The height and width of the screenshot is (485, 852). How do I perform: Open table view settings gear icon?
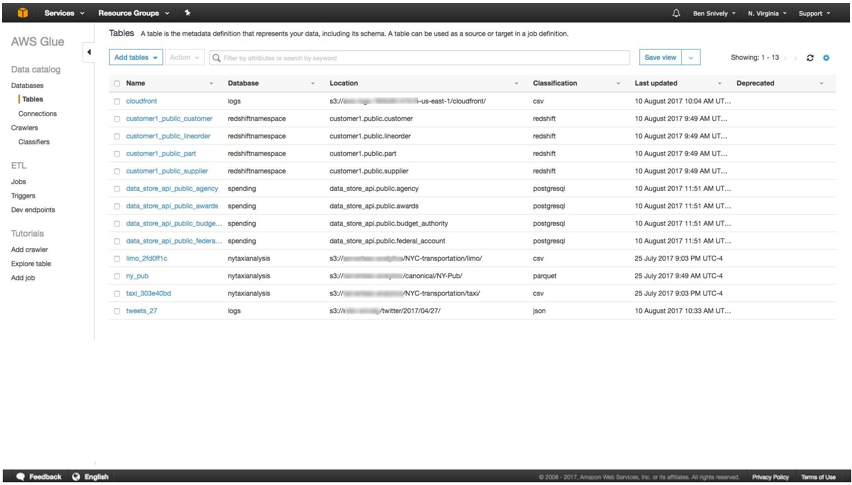826,58
